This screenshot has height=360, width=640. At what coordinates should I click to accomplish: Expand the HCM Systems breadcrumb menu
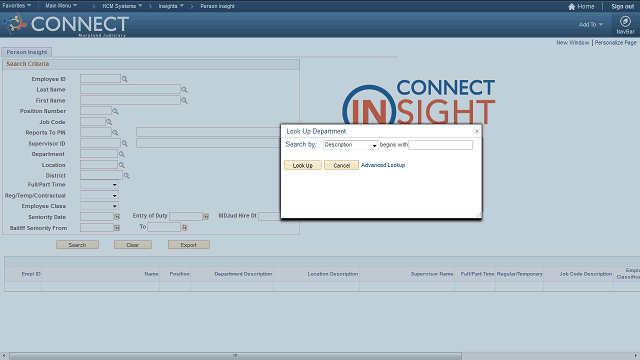(x=122, y=6)
